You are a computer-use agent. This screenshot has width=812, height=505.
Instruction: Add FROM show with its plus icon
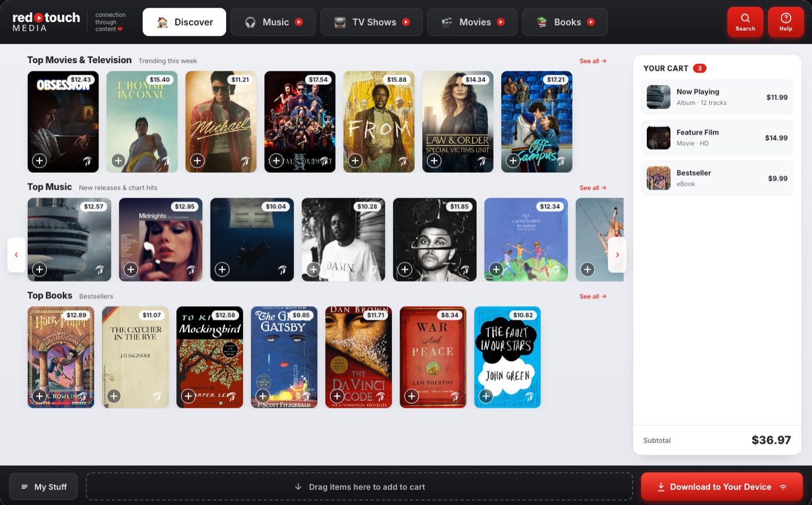pos(355,161)
